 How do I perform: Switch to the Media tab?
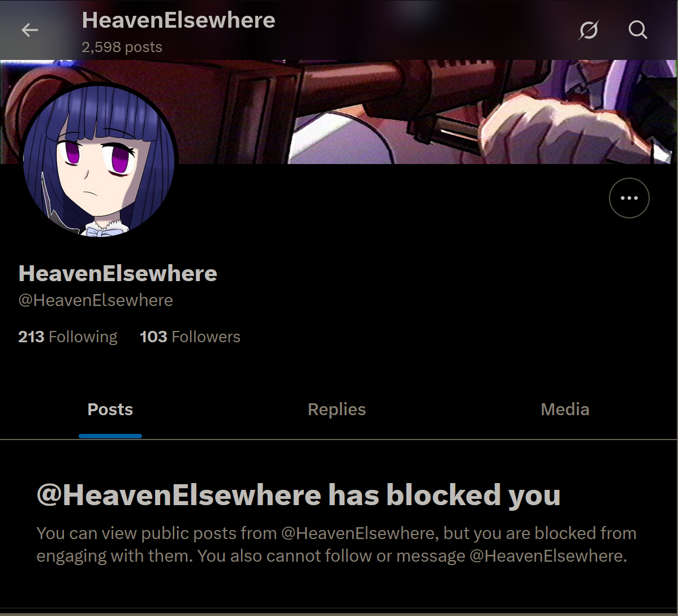click(x=565, y=410)
